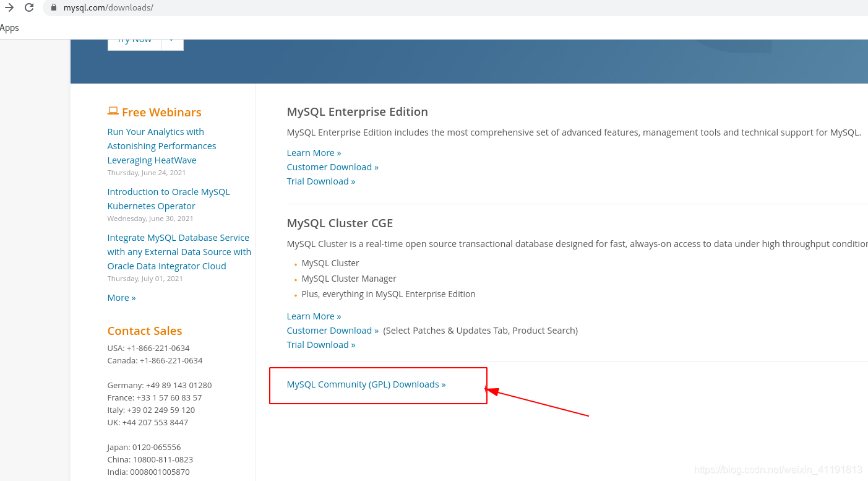Click the France: +33 1 57 60 83 57 number
The height and width of the screenshot is (481, 868).
pyautogui.click(x=155, y=397)
